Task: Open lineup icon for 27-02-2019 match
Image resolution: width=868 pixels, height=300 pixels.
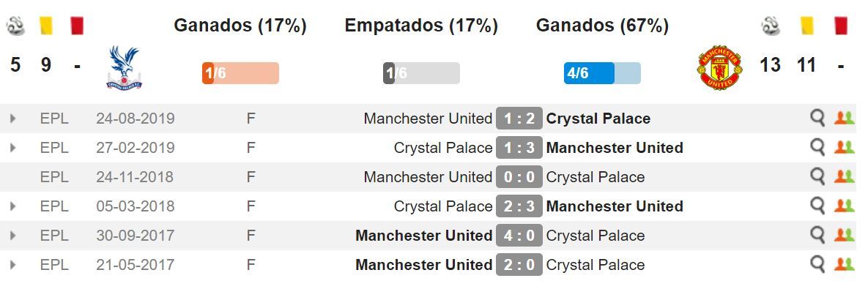Action: [x=845, y=147]
